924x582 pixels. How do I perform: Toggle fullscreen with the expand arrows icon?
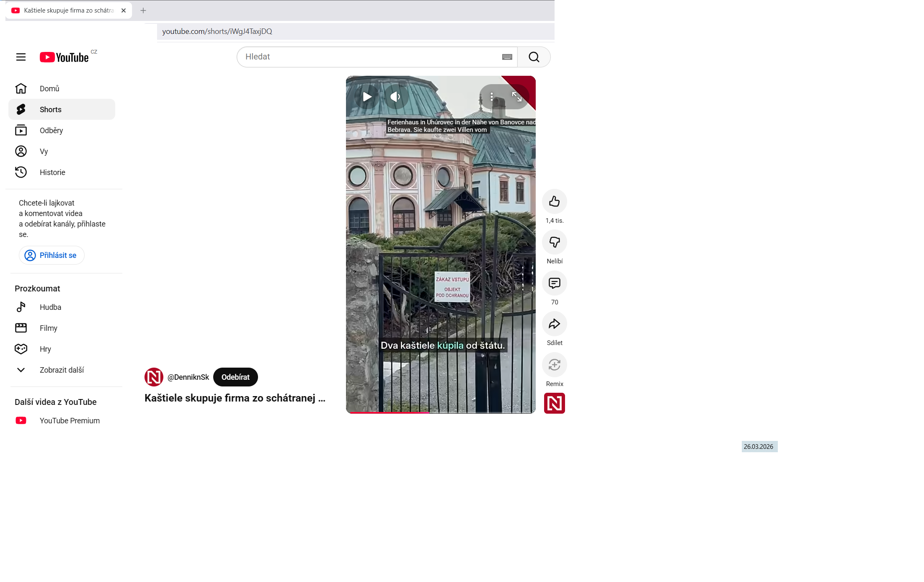click(516, 97)
